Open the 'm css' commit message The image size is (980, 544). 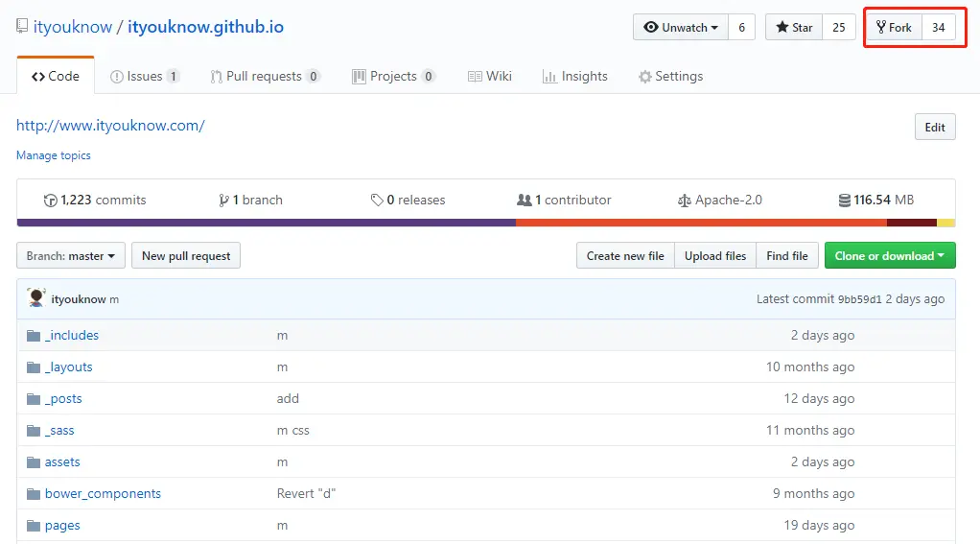293,431
